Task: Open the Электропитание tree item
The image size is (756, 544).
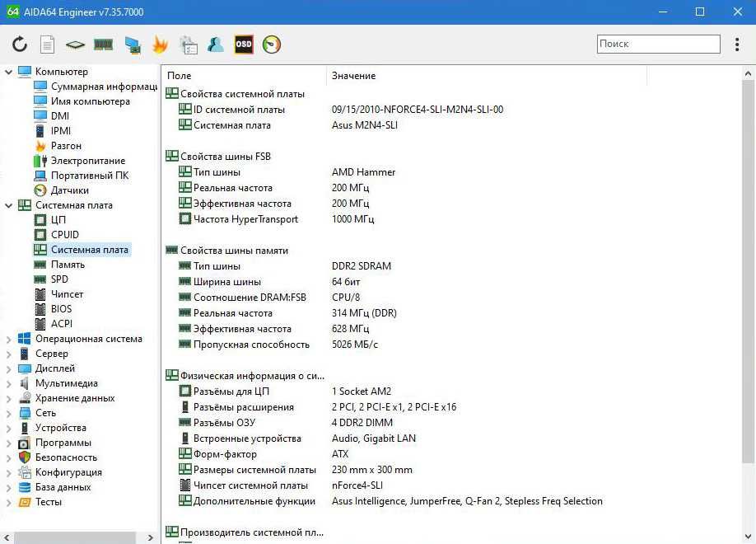Action: click(x=88, y=161)
